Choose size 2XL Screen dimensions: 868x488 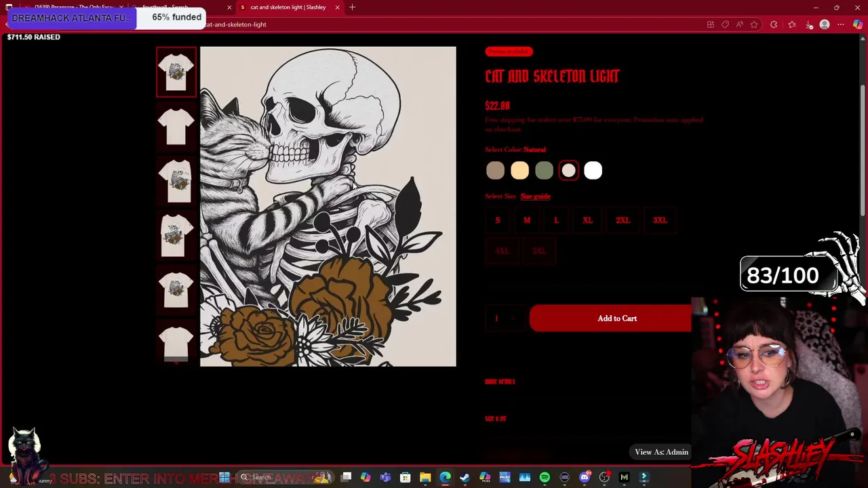pyautogui.click(x=623, y=220)
